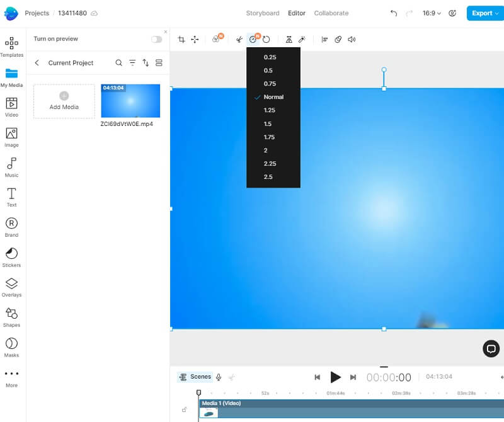
Task: Open the Stickers panel
Action: point(11,256)
